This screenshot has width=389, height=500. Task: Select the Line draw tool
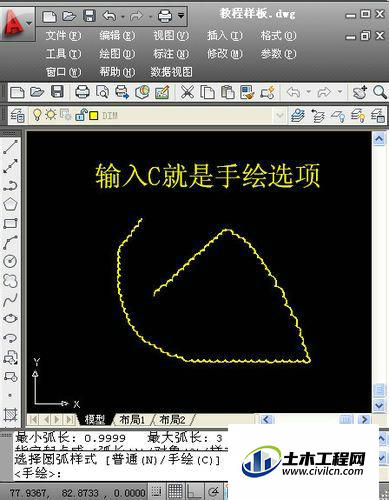coord(10,147)
